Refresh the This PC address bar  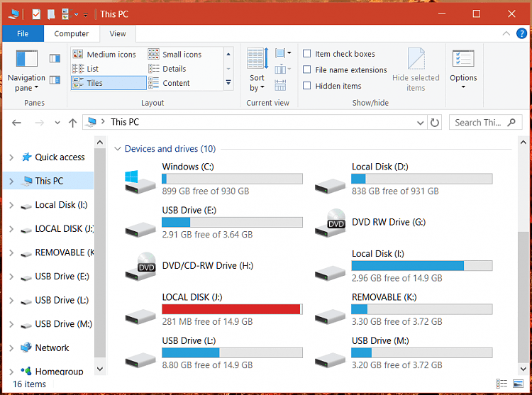(x=435, y=123)
